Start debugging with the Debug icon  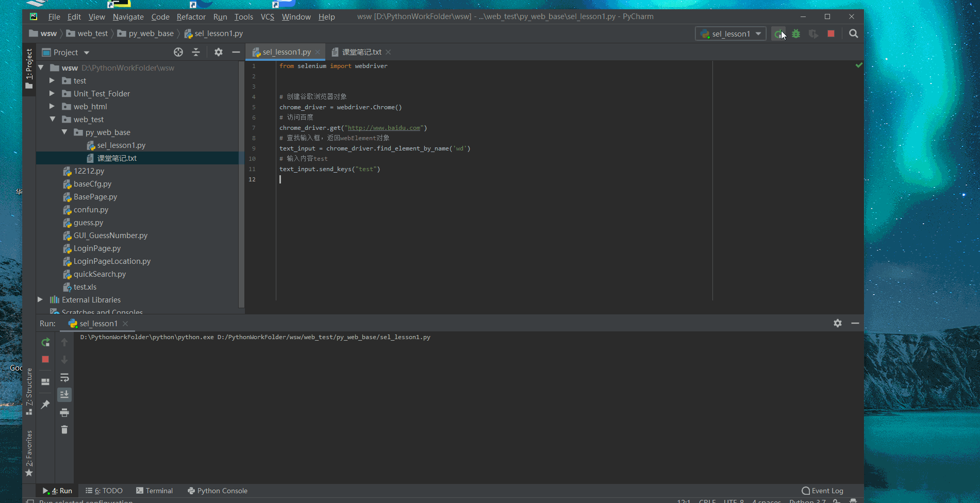pos(796,33)
